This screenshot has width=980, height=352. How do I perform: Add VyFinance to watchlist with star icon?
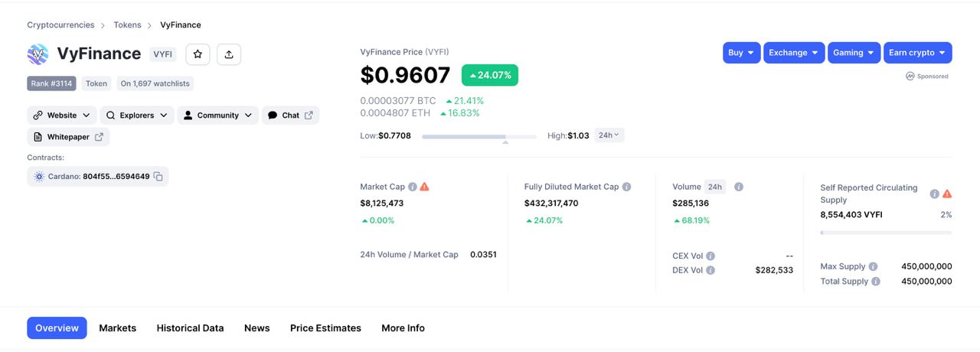pos(198,54)
